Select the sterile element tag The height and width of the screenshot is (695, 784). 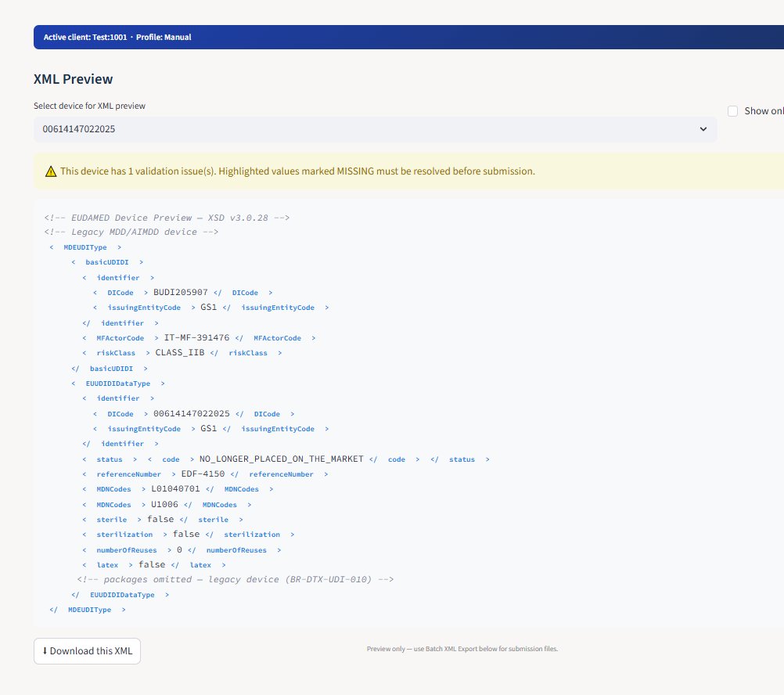pyautogui.click(x=111, y=519)
